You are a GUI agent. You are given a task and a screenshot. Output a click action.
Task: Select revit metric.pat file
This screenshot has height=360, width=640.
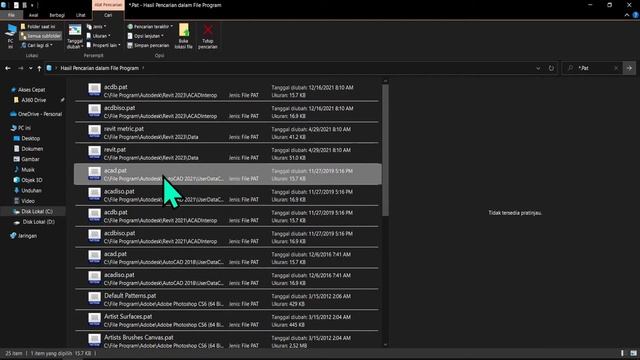(227, 133)
